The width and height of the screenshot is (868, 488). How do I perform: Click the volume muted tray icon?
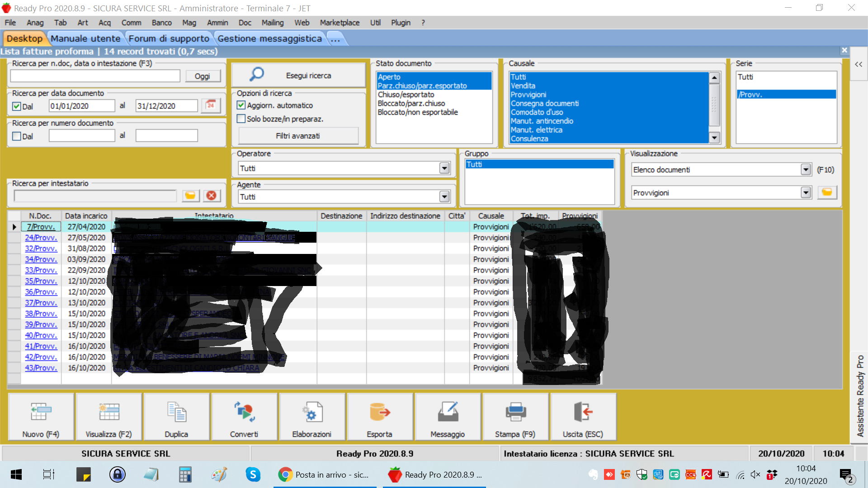click(755, 474)
